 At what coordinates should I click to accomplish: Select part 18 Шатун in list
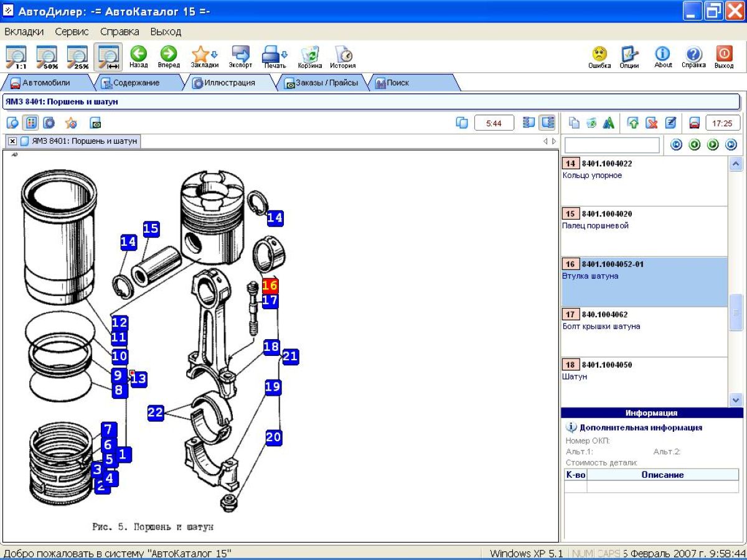point(644,382)
